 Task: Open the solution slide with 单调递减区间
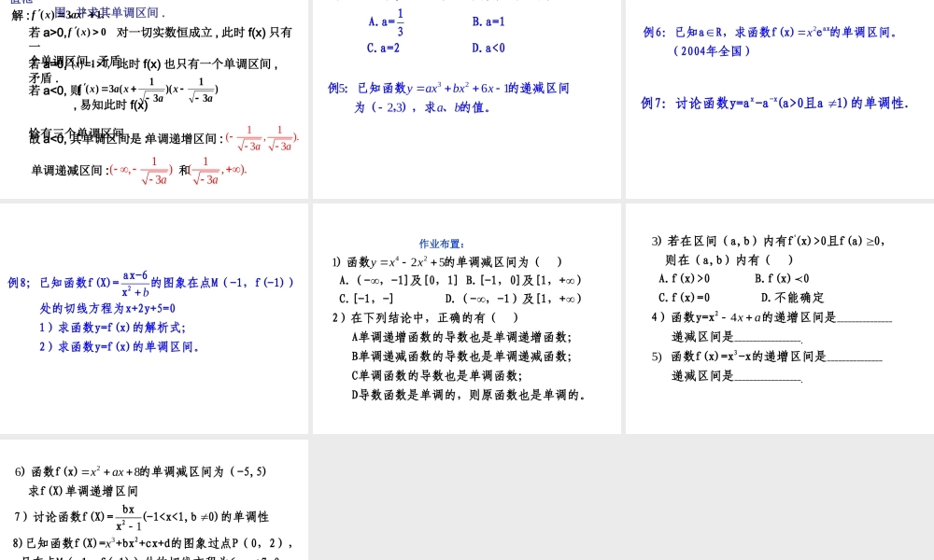tap(154, 99)
